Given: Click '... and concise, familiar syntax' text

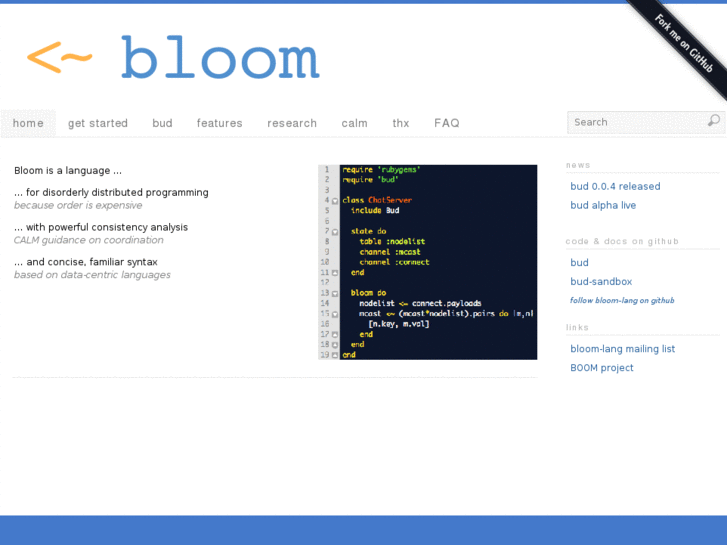Looking at the screenshot, I should pos(86,262).
